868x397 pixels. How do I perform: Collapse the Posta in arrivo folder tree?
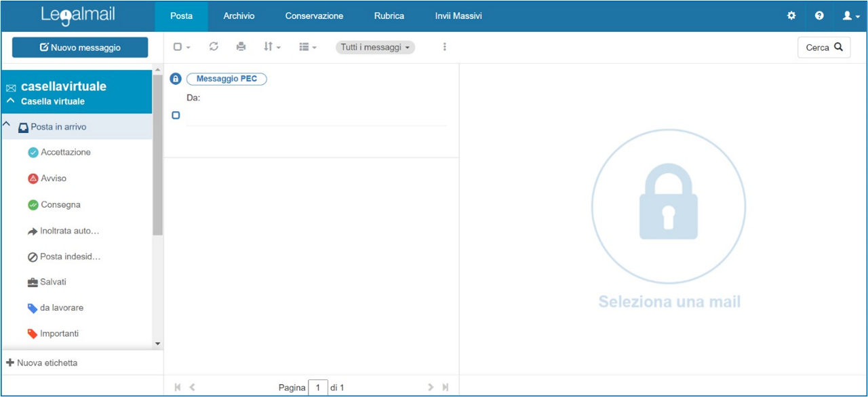click(x=7, y=126)
